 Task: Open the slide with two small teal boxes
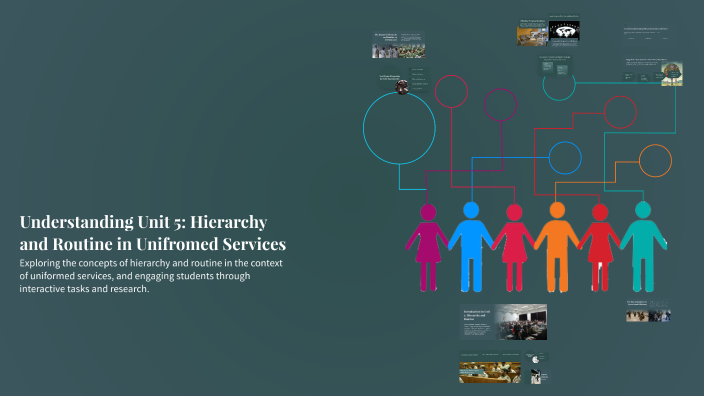coord(555,66)
